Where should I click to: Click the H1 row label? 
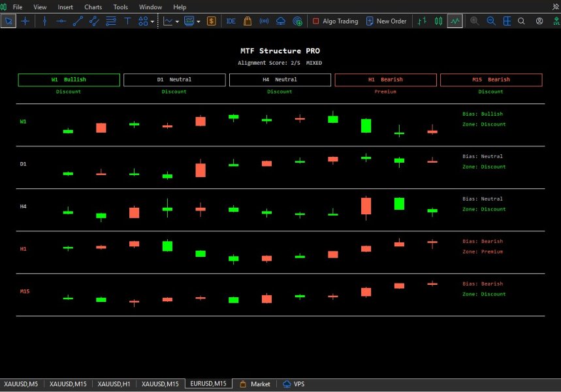click(24, 249)
